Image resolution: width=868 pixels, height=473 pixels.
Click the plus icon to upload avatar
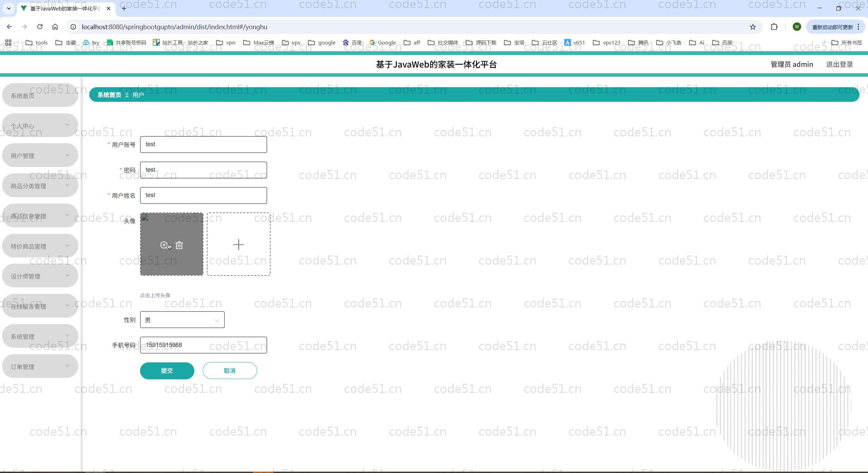tap(238, 244)
